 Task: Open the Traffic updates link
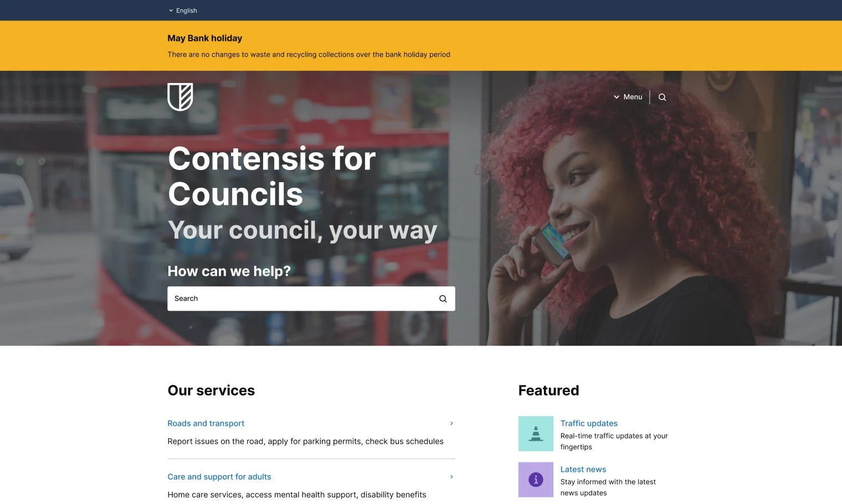coord(589,423)
